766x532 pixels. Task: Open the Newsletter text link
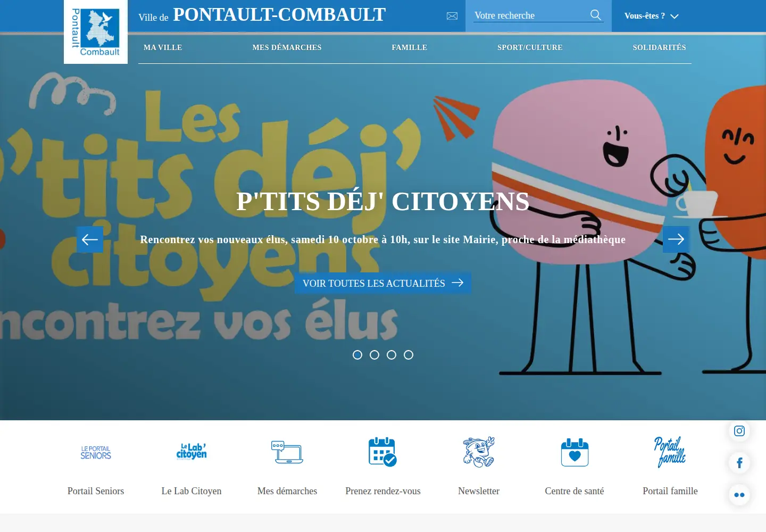click(x=479, y=491)
